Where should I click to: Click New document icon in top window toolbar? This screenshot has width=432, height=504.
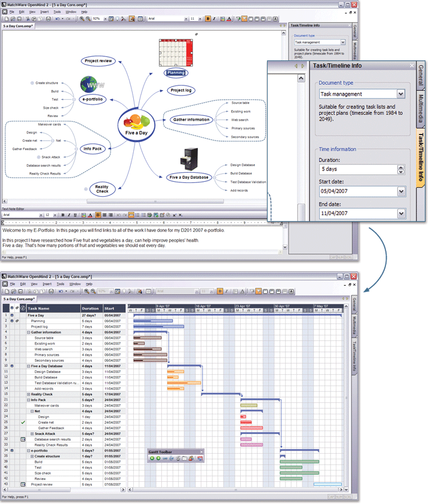pyautogui.click(x=7, y=19)
